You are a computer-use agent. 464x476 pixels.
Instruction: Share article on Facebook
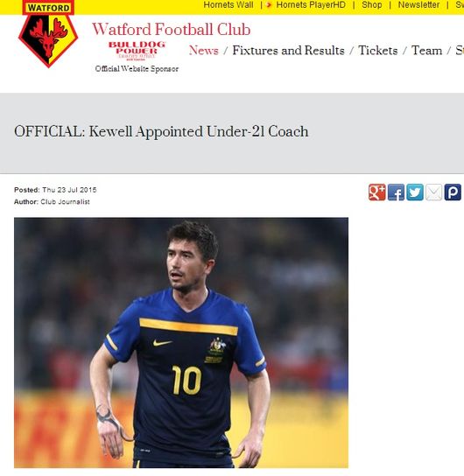396,192
